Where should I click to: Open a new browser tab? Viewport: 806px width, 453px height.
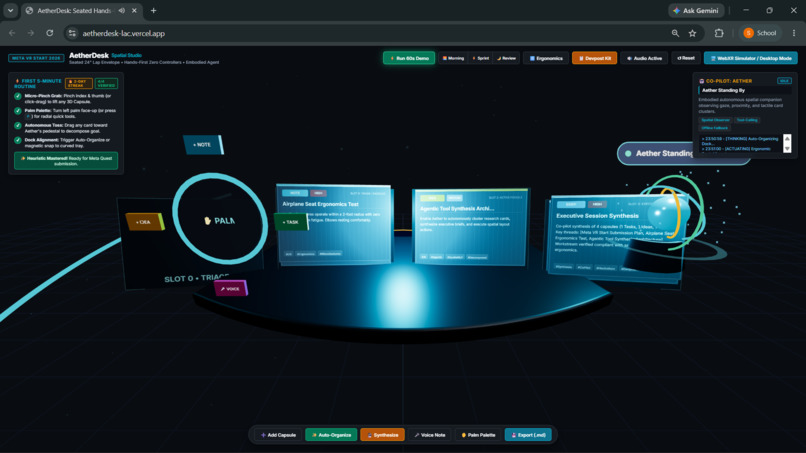click(x=153, y=10)
